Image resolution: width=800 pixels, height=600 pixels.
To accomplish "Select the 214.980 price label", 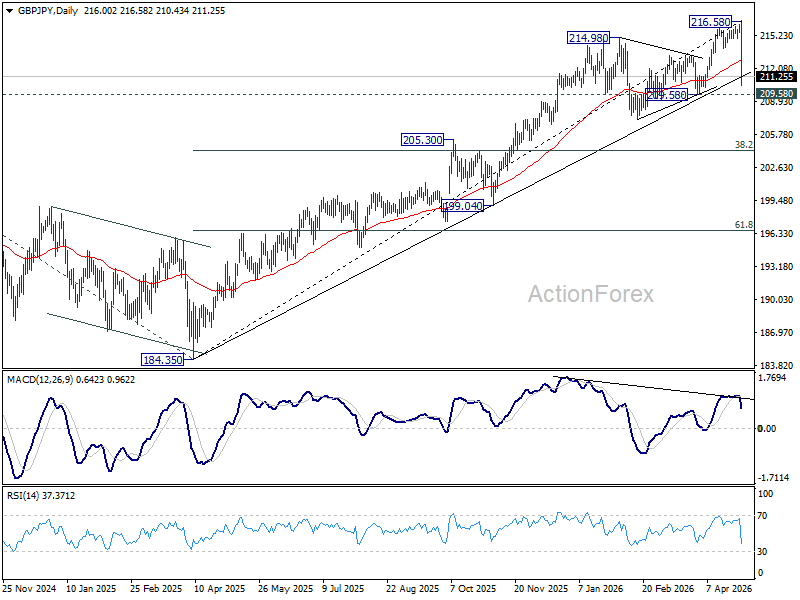I will (x=589, y=38).
